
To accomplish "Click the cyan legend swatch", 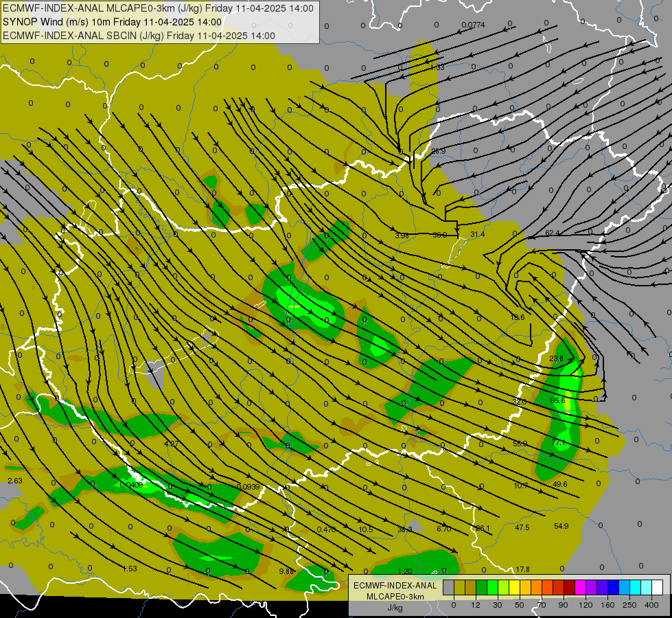I will 636,587.
